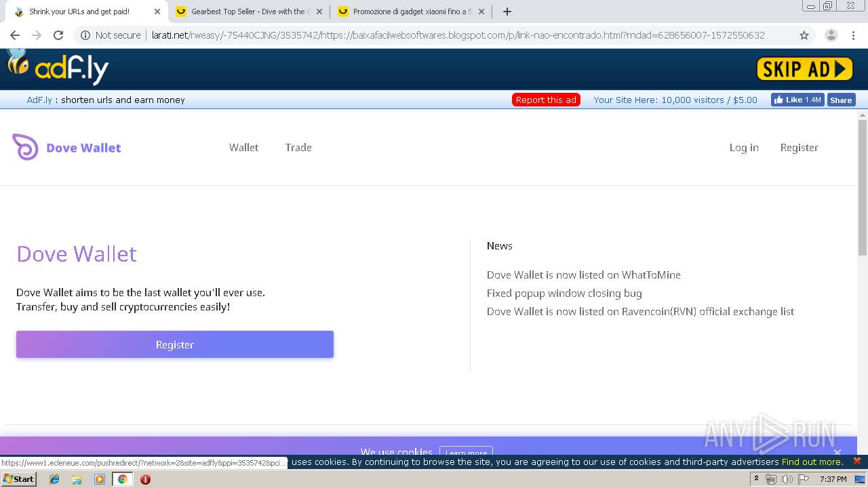This screenshot has height=488, width=868.
Task: Open the Trade menu item
Action: click(298, 147)
